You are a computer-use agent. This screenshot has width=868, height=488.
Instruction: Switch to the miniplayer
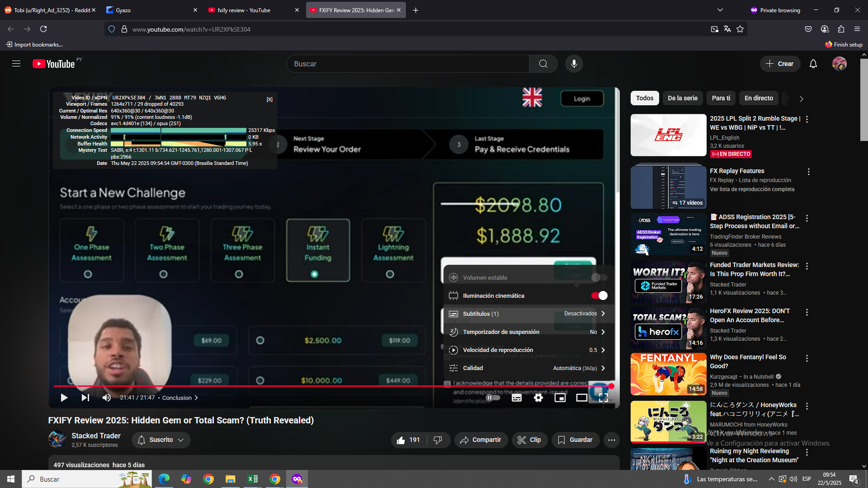(x=560, y=398)
